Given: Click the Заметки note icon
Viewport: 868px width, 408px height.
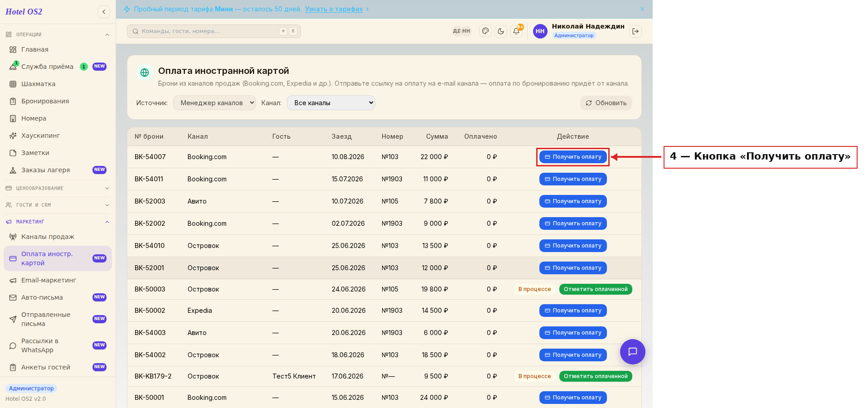Looking at the screenshot, I should 13,153.
